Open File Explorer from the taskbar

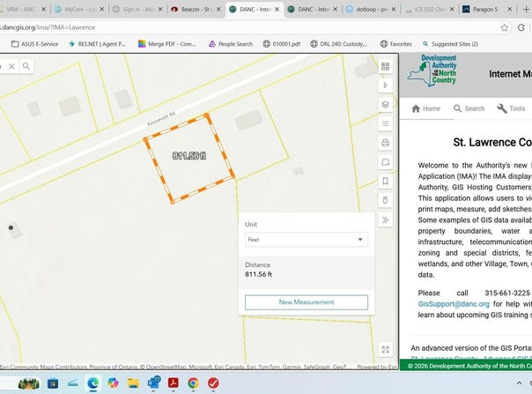(133, 383)
